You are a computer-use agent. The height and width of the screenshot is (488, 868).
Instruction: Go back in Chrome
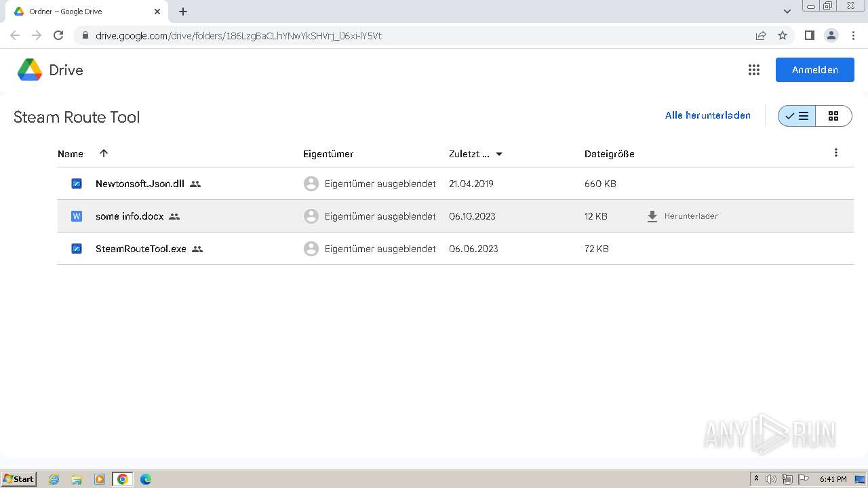click(15, 35)
